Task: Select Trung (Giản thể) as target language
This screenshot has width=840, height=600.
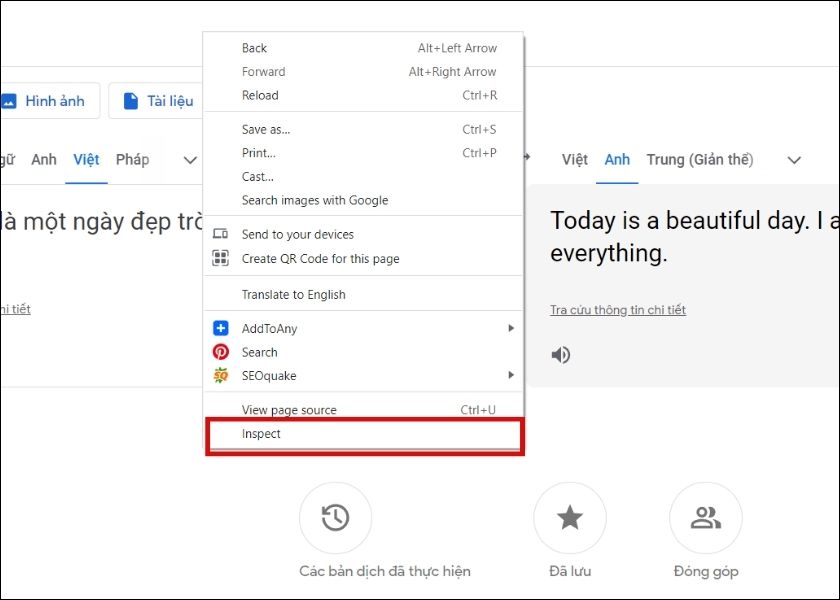Action: click(703, 160)
